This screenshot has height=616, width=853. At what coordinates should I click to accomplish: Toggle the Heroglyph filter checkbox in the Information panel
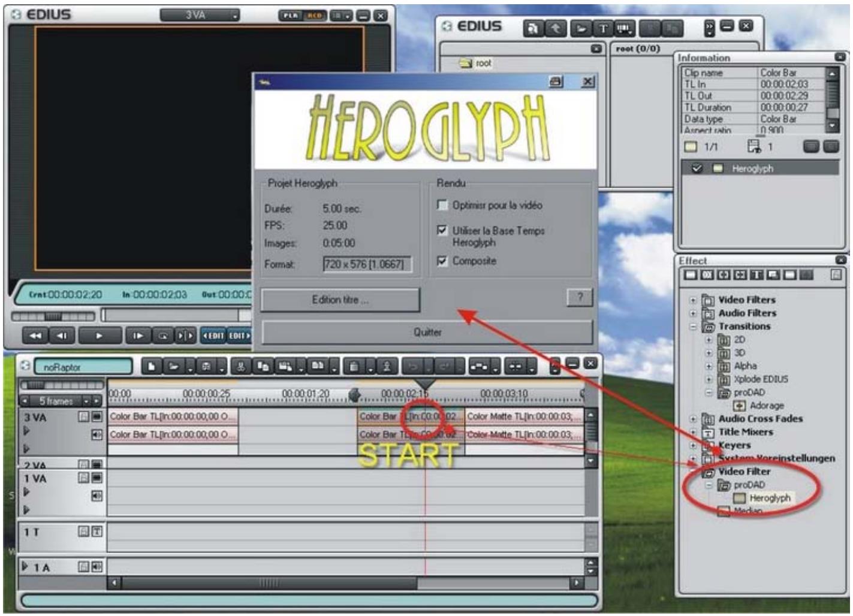pos(697,168)
